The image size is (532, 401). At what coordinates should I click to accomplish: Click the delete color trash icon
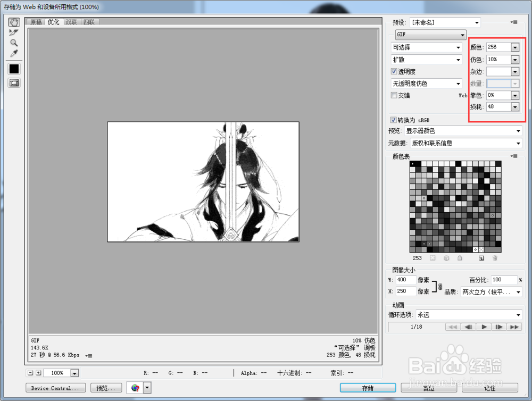[x=495, y=258]
